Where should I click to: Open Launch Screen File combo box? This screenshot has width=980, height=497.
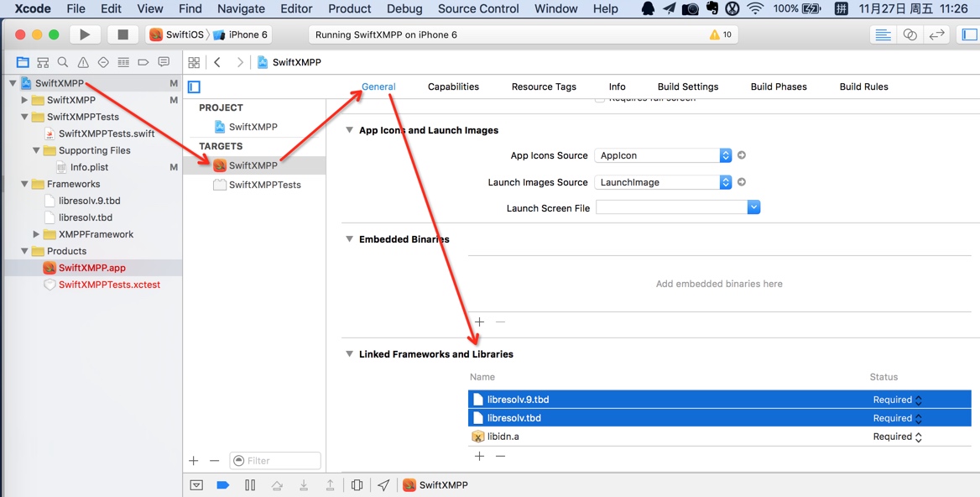pyautogui.click(x=677, y=207)
